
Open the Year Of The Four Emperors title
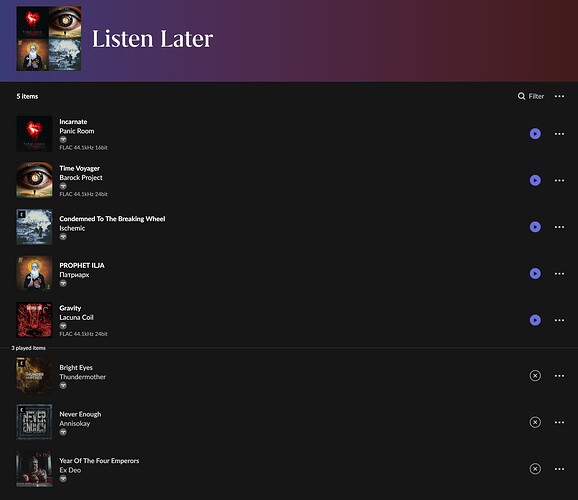[x=99, y=461]
